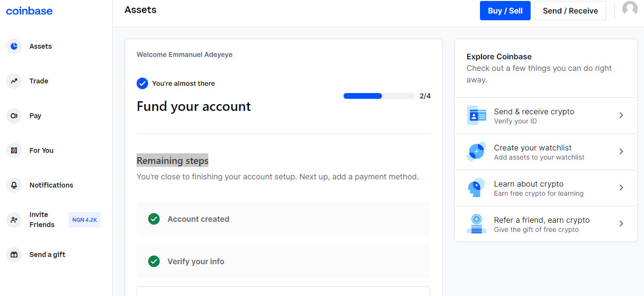
Task: Expand Learn about crypto chevron
Action: (621, 188)
